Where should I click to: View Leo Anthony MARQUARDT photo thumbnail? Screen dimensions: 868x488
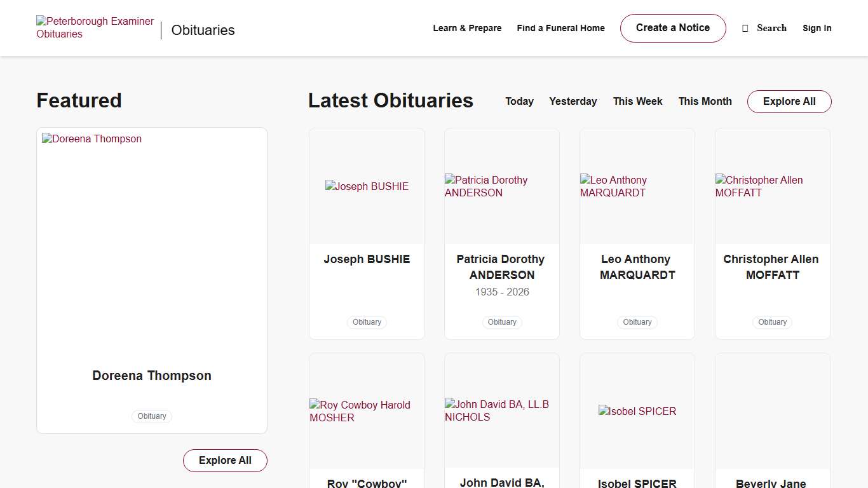point(637,186)
